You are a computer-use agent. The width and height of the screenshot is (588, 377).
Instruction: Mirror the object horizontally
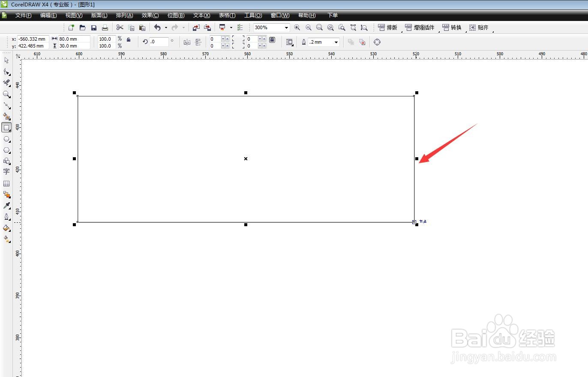pos(187,42)
